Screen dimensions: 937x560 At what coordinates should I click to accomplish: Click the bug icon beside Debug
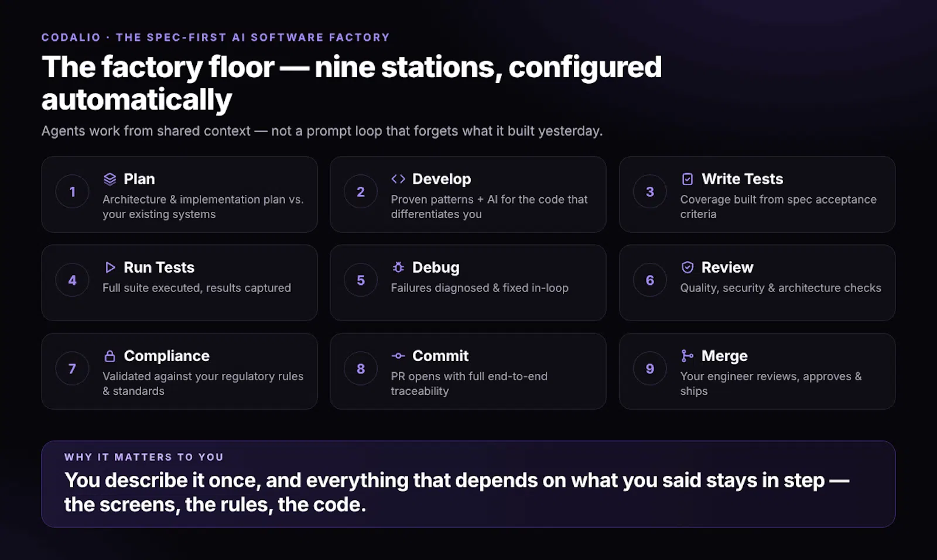click(x=398, y=267)
